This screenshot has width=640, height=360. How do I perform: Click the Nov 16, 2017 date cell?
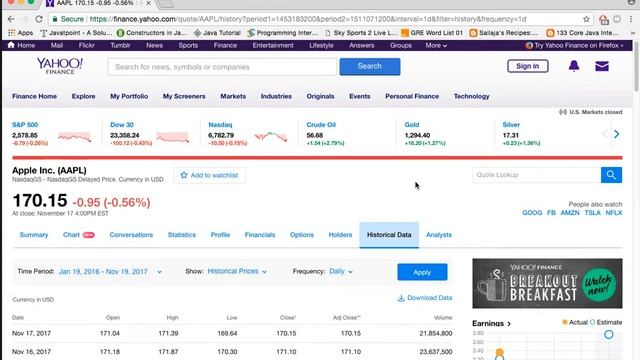pyautogui.click(x=31, y=351)
